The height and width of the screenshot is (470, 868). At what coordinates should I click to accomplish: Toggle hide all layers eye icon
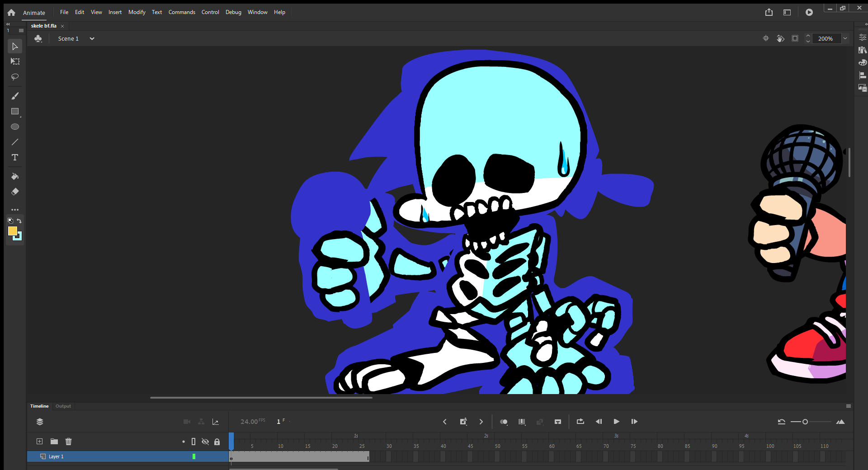point(205,442)
